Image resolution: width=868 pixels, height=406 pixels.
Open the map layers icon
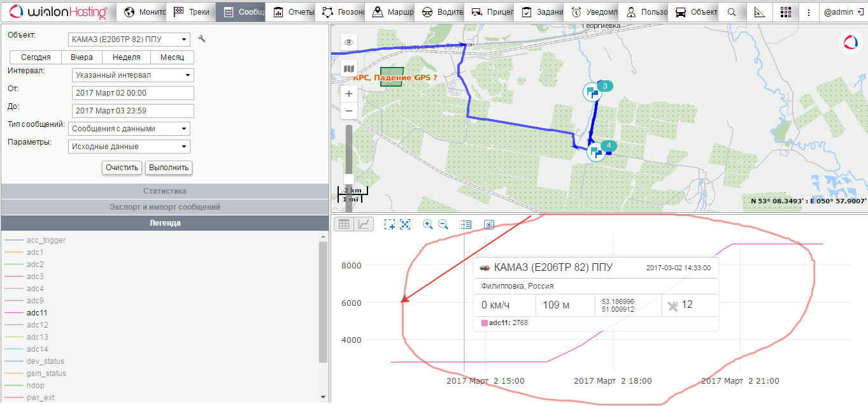pyautogui.click(x=349, y=69)
